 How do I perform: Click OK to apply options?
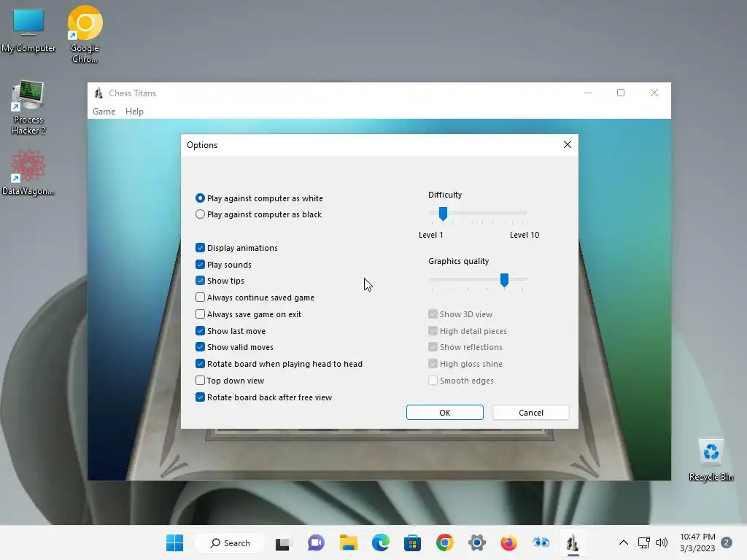click(x=445, y=413)
